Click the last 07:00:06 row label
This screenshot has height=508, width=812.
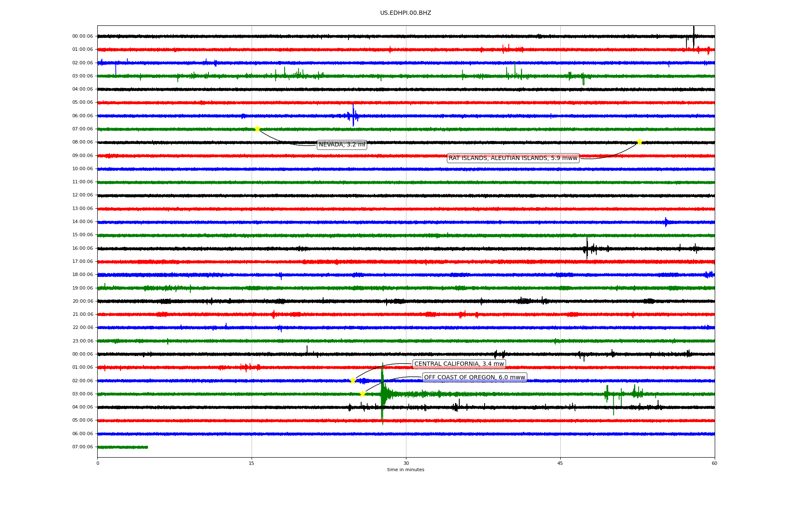(x=82, y=447)
